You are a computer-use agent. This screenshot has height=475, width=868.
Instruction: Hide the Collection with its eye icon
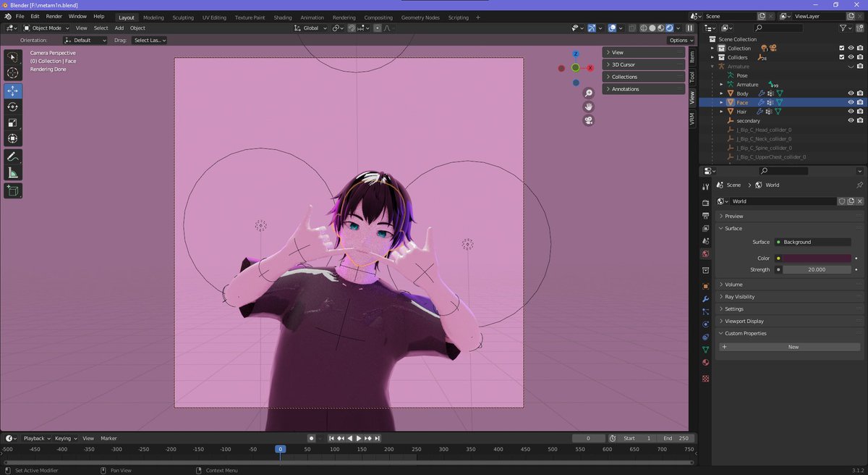pos(851,49)
